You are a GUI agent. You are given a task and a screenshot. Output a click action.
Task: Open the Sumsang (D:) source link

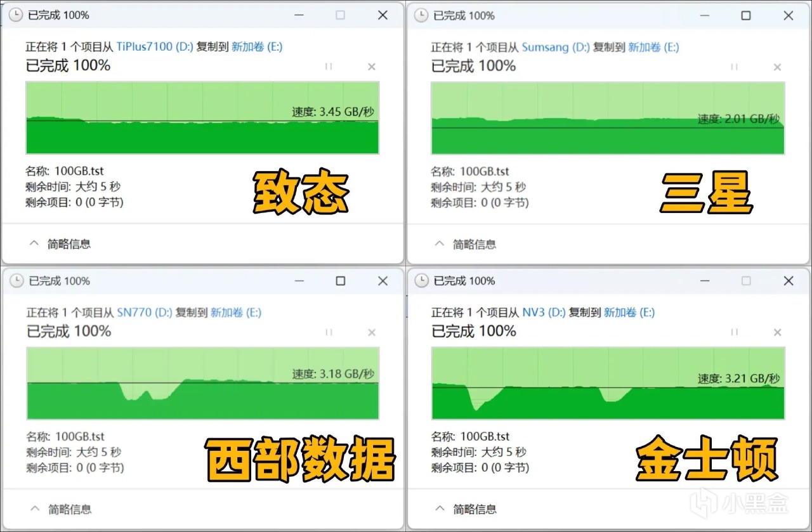pyautogui.click(x=556, y=47)
